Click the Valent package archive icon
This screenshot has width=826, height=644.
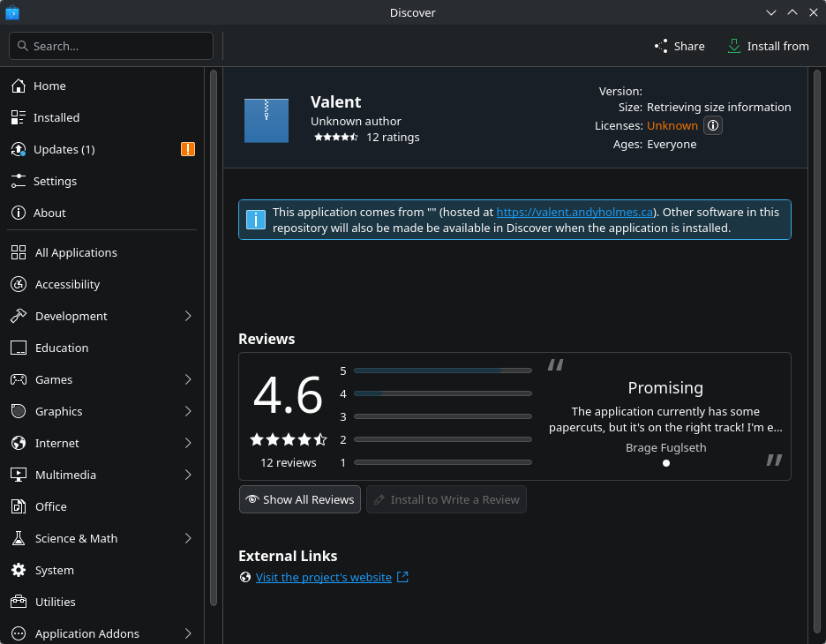click(267, 120)
